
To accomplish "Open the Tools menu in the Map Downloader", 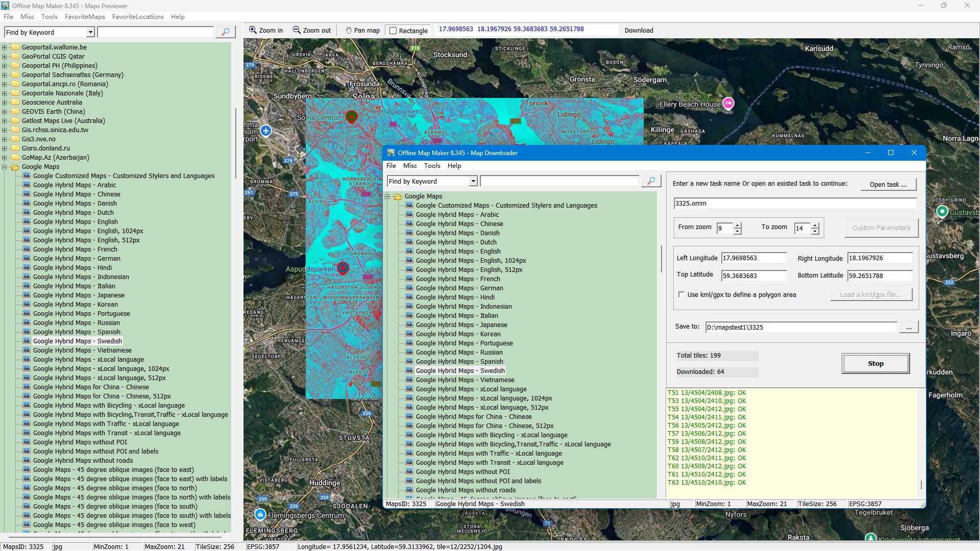I will tap(432, 166).
